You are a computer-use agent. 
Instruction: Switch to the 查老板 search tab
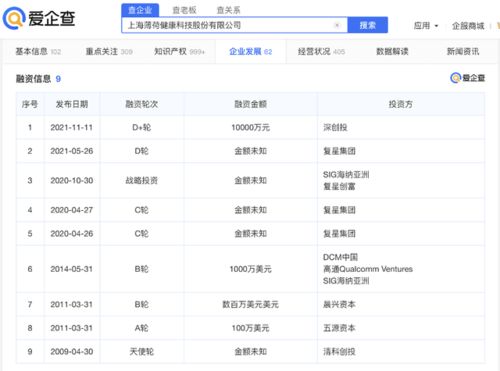tap(184, 10)
